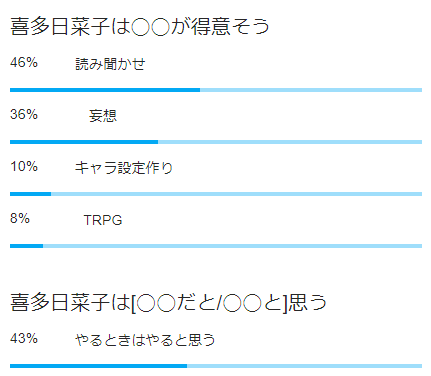Select the キャラ設定作り poll option
This screenshot has height=376, width=431.
[124, 168]
